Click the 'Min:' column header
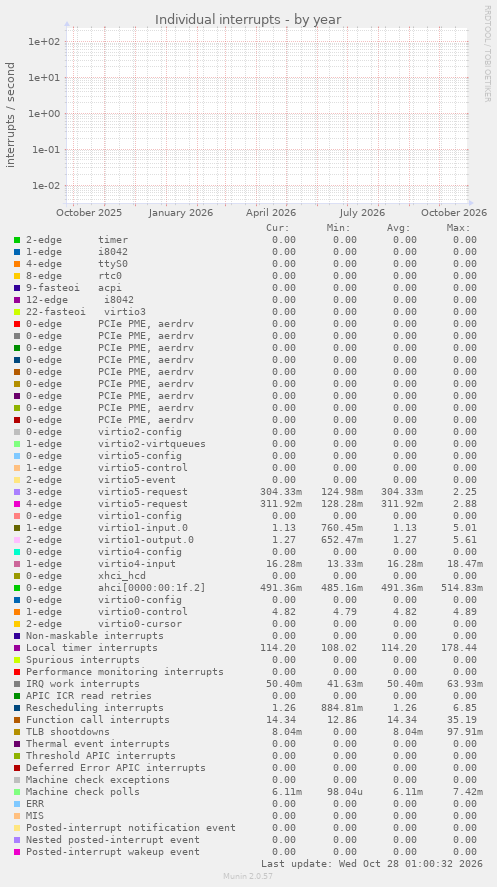The height and width of the screenshot is (887, 497). [x=339, y=228]
